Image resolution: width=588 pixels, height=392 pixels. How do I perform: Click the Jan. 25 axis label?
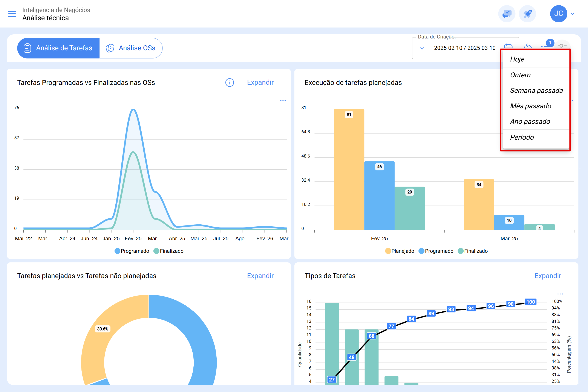111,239
